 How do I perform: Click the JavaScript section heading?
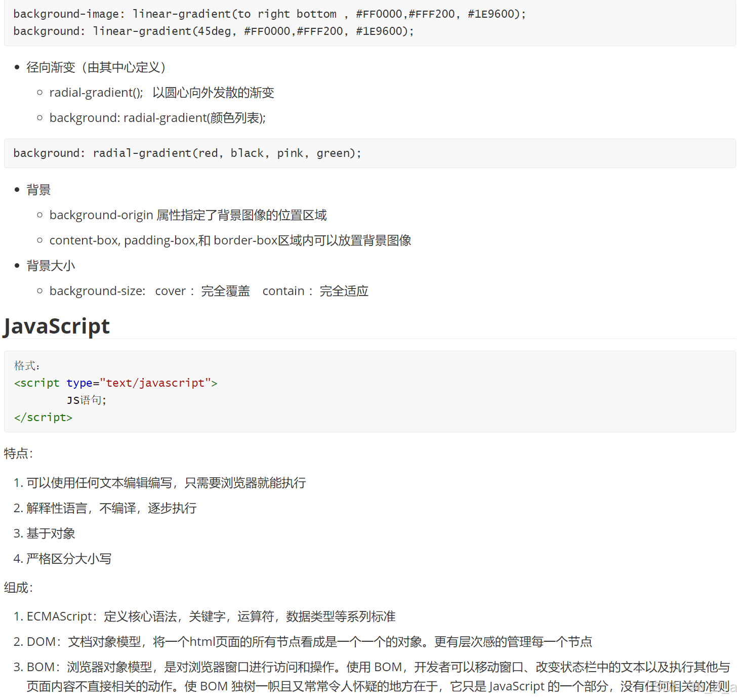coord(56,326)
